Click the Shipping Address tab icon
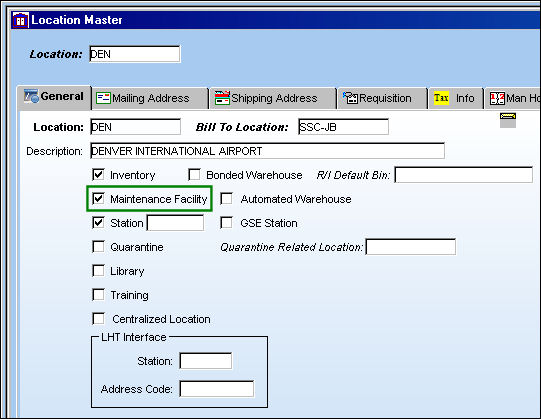 (222, 98)
